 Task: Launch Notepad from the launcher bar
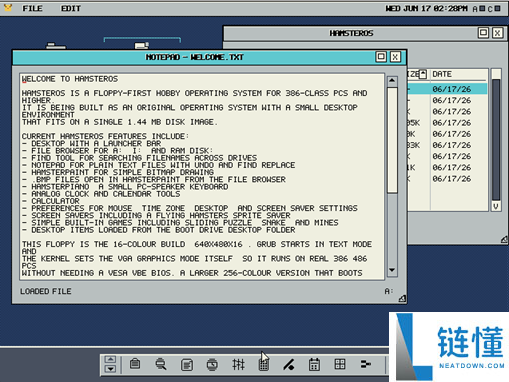pos(187,364)
